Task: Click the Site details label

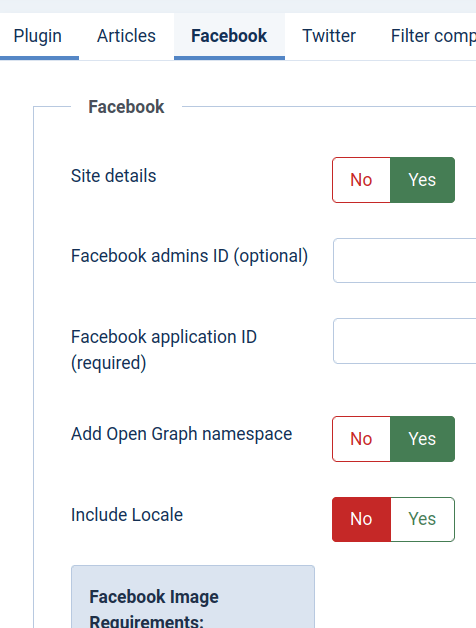Action: pyautogui.click(x=113, y=176)
